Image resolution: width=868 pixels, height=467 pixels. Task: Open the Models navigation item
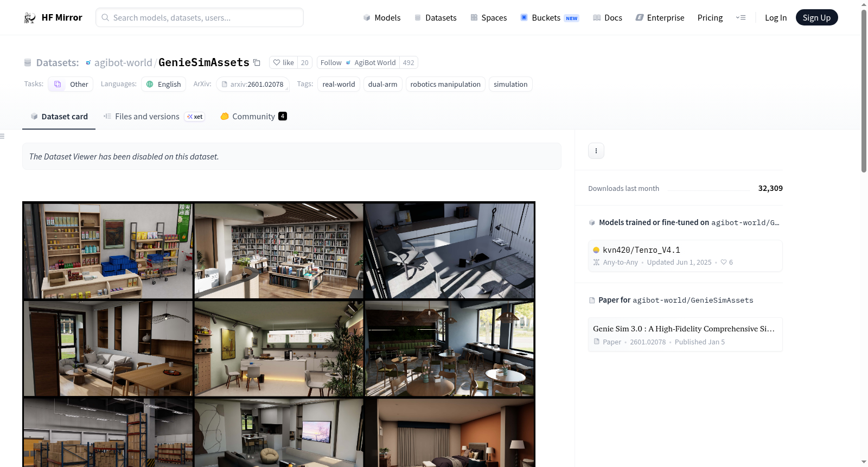(x=382, y=18)
